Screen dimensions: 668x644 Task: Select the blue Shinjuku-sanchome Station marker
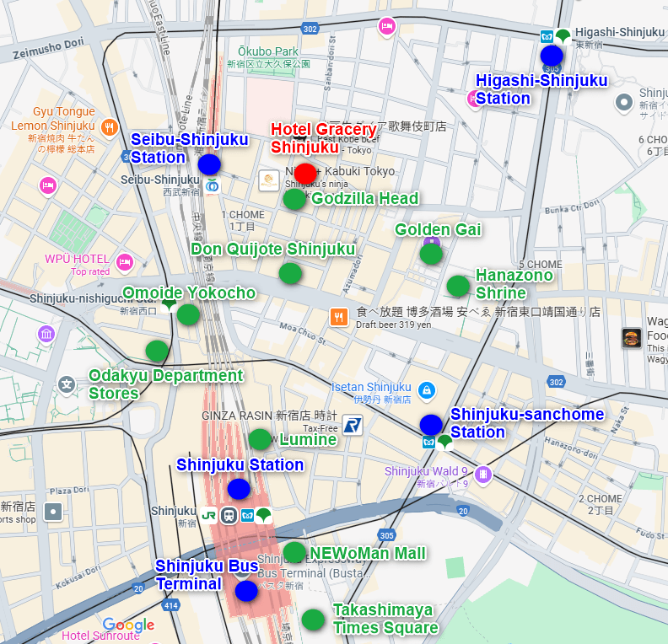tap(431, 425)
